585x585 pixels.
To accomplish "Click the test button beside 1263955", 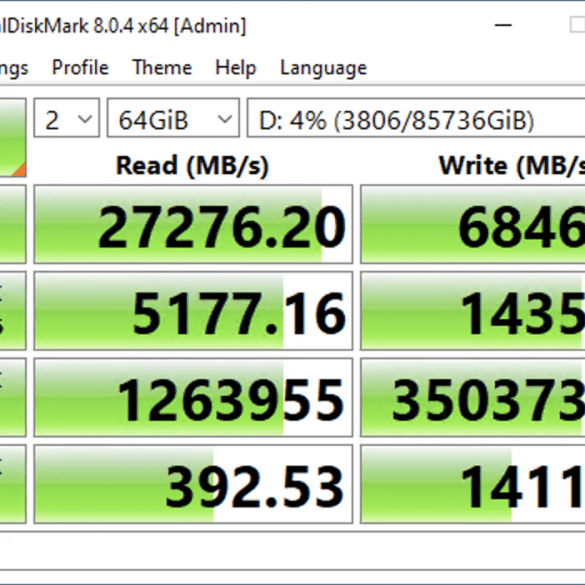I will click(x=13, y=397).
